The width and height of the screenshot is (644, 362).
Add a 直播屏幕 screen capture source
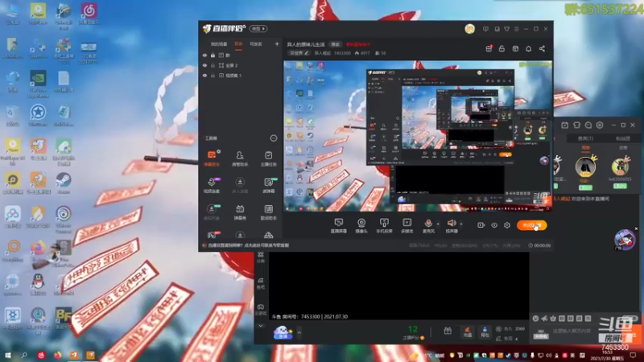[338, 225]
